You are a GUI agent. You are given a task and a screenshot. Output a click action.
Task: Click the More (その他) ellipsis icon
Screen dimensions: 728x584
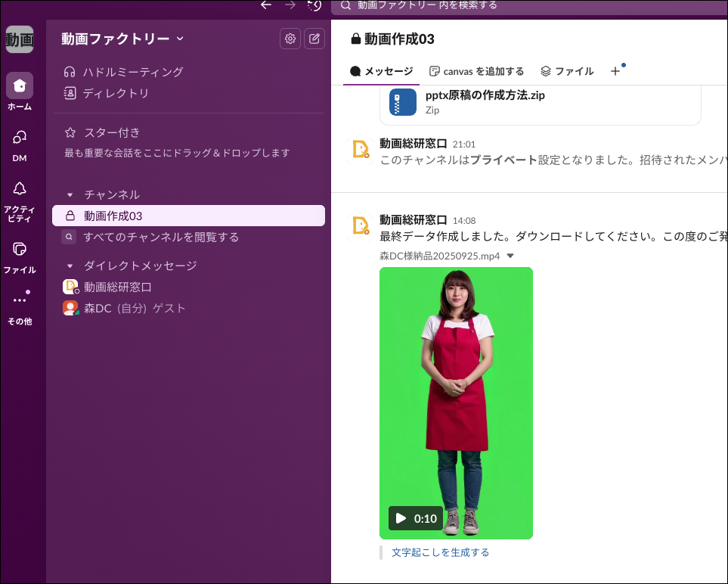[20, 300]
